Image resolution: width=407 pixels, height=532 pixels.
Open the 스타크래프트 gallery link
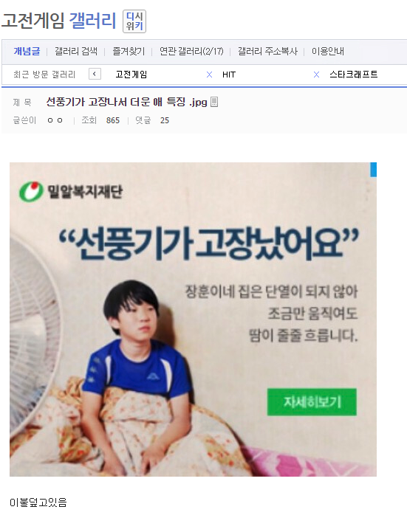[354, 75]
